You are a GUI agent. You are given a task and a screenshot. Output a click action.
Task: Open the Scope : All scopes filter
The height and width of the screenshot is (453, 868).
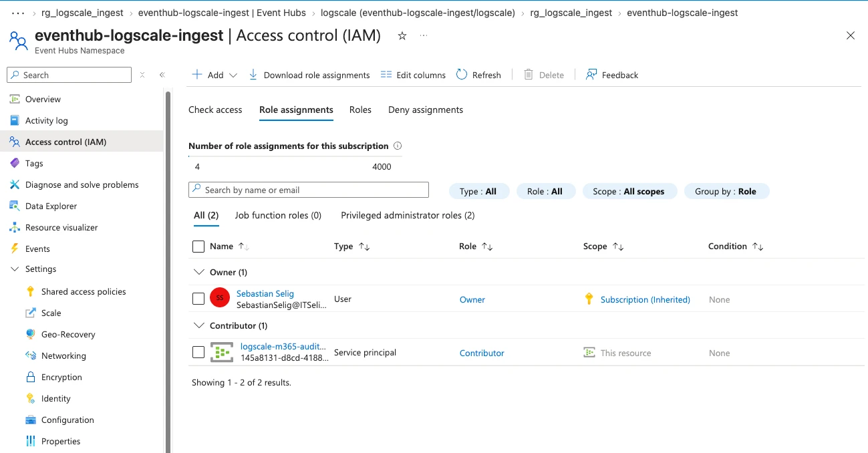629,191
